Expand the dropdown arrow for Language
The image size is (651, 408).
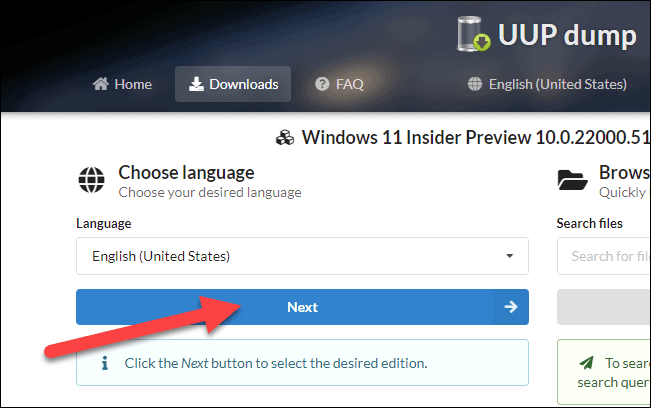click(x=510, y=256)
